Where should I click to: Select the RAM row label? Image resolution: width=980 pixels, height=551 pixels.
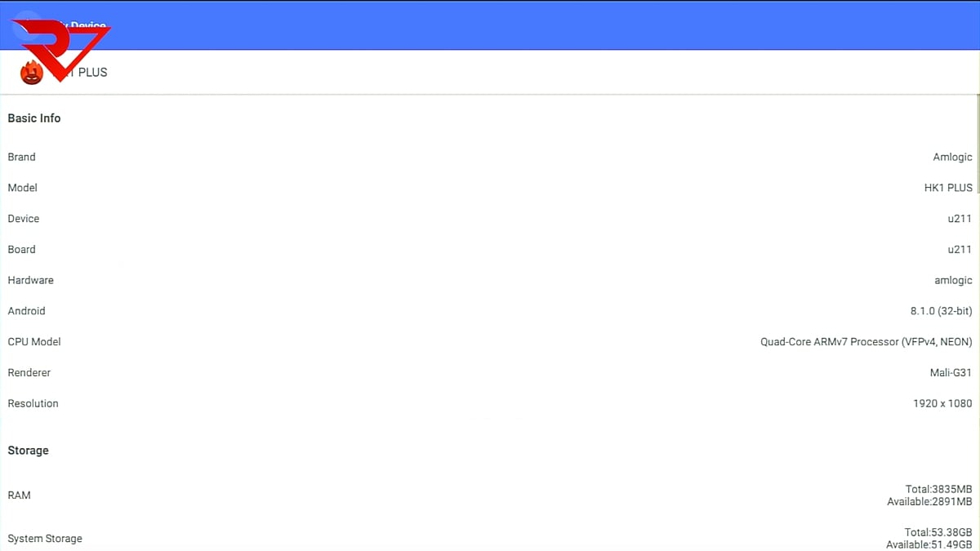(x=20, y=495)
